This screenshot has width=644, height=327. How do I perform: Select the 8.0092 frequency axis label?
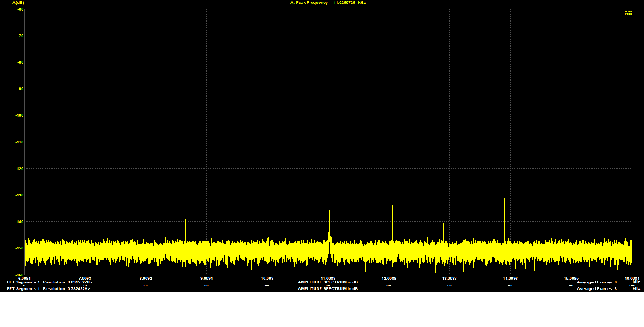coord(146,278)
